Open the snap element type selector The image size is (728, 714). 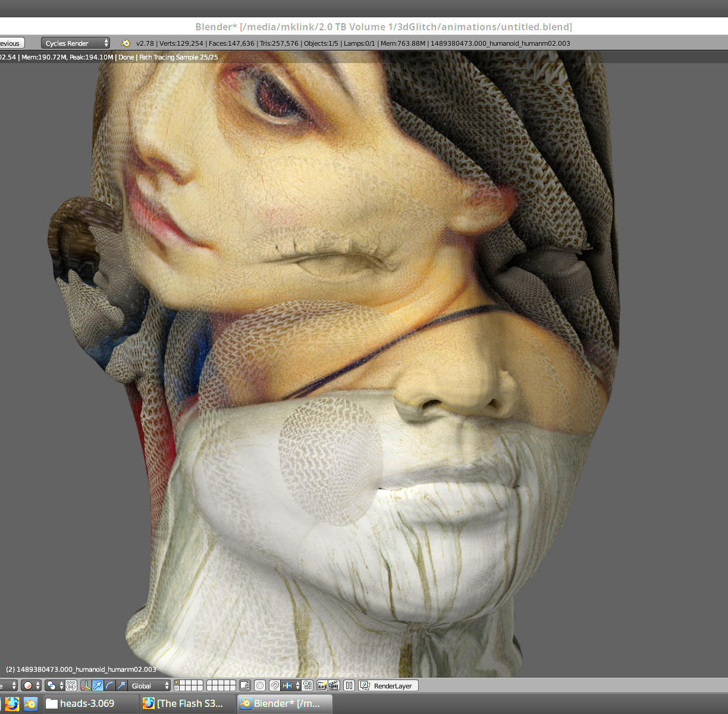coord(291,685)
